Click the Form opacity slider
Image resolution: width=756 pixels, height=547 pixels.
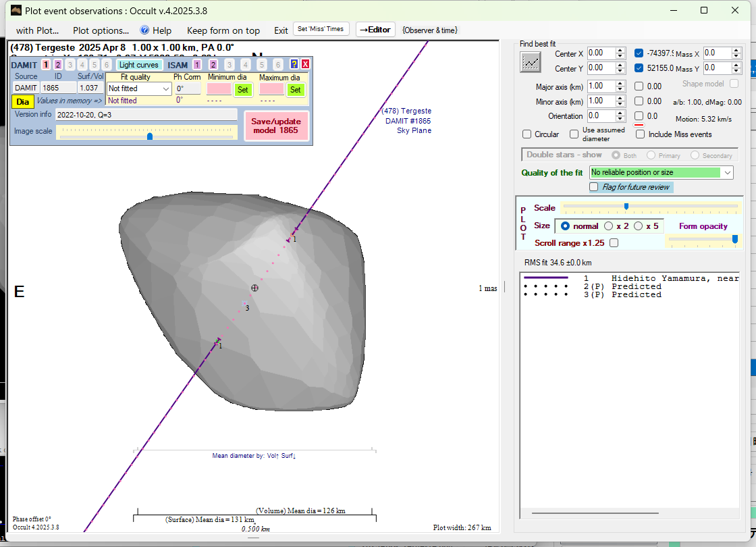(x=702, y=238)
